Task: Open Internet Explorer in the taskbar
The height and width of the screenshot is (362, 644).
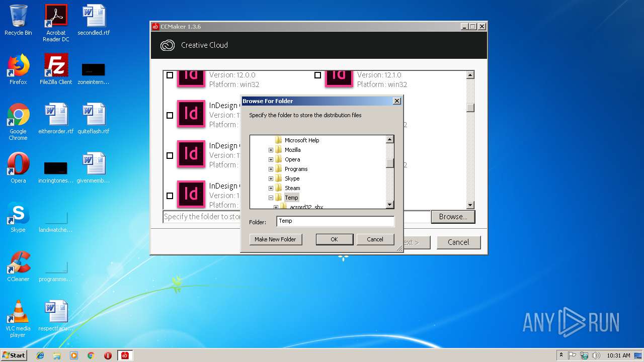Action: pos(40,355)
